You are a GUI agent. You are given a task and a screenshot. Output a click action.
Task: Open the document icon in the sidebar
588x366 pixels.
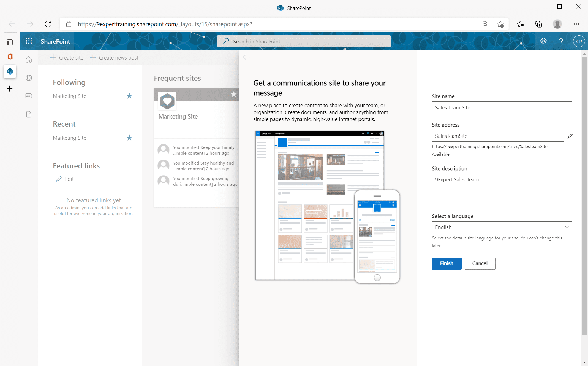pyautogui.click(x=29, y=114)
